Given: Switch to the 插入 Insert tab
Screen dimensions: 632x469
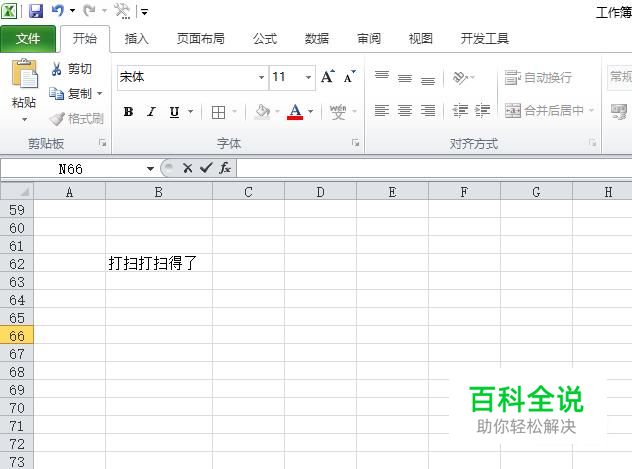Looking at the screenshot, I should tap(137, 39).
